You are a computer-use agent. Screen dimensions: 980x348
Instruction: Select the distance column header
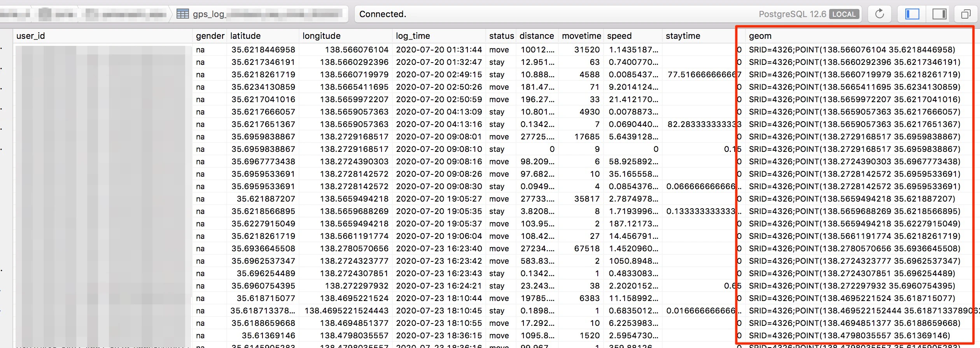click(537, 36)
